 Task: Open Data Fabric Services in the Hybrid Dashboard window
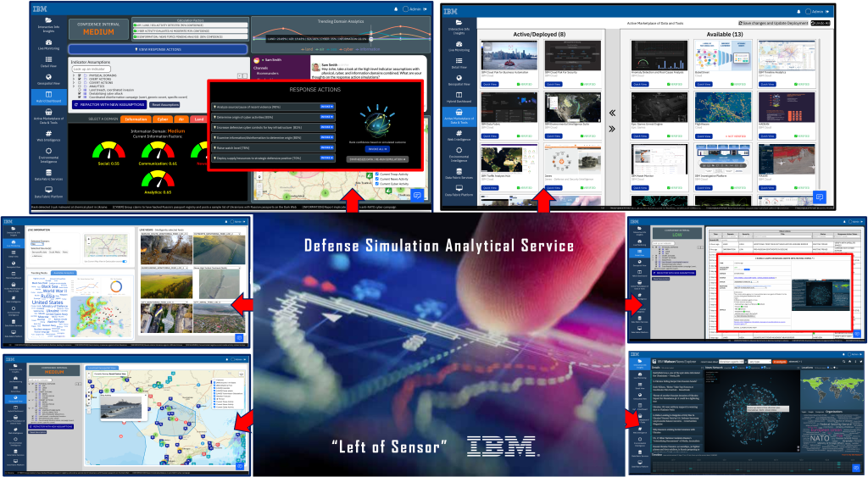pyautogui.click(x=49, y=174)
